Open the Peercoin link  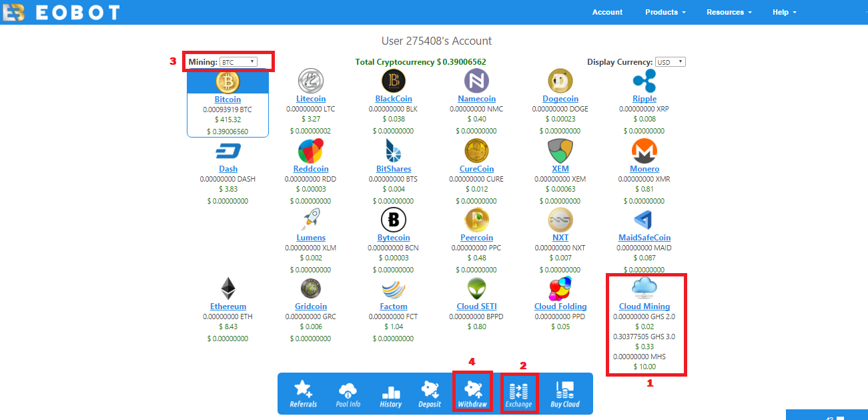[x=476, y=238]
